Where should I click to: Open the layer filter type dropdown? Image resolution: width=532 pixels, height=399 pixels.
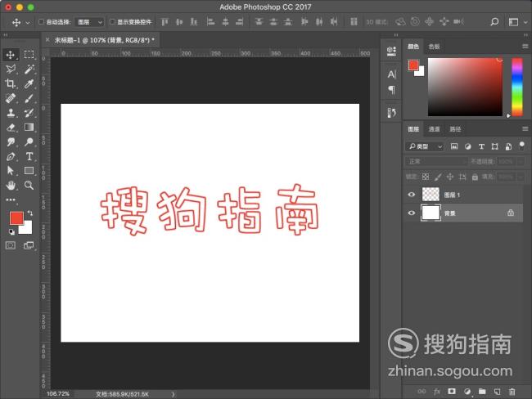pos(425,146)
